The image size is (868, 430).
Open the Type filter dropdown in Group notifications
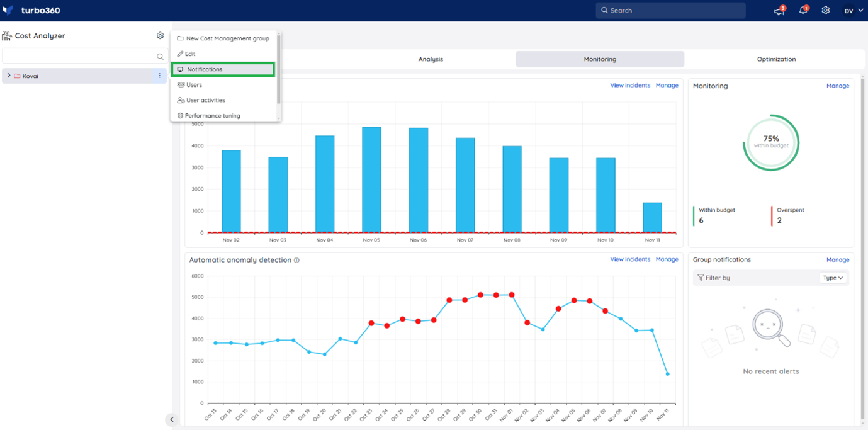[x=833, y=277]
